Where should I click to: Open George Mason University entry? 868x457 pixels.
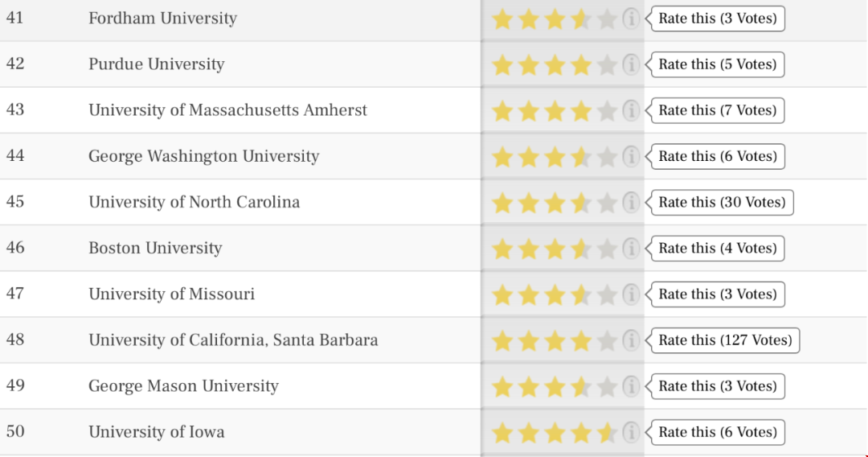click(183, 385)
